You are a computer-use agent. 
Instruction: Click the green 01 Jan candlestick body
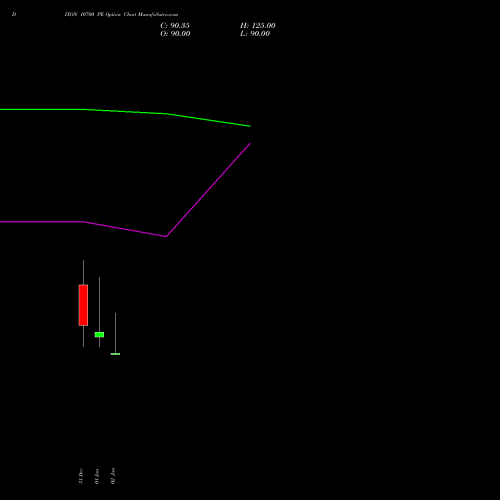[x=99, y=334]
